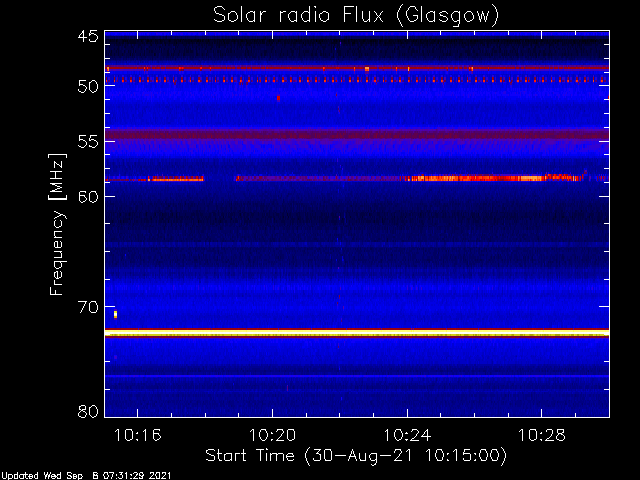The image size is (640, 480).
Task: Click the 50 frequency tick label
Action: click(88, 86)
